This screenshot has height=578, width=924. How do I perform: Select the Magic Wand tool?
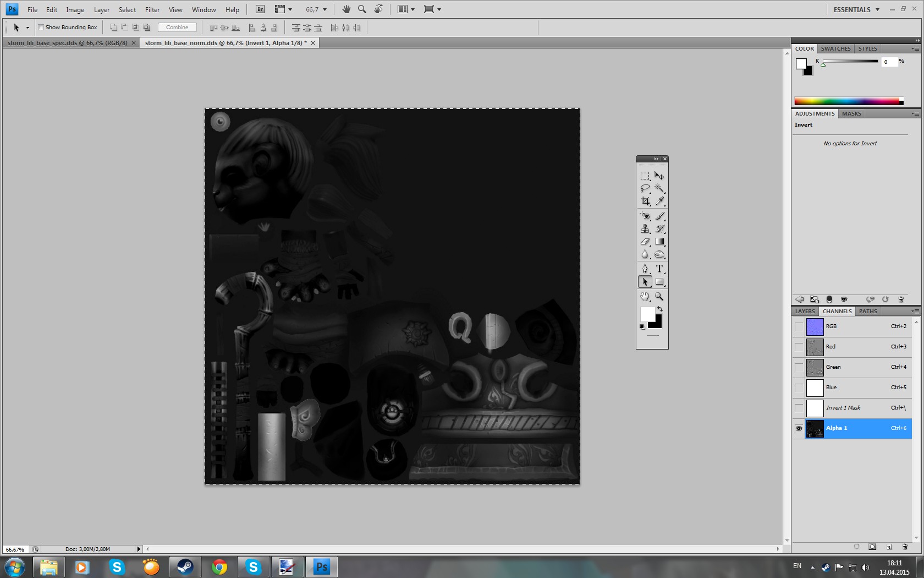659,189
